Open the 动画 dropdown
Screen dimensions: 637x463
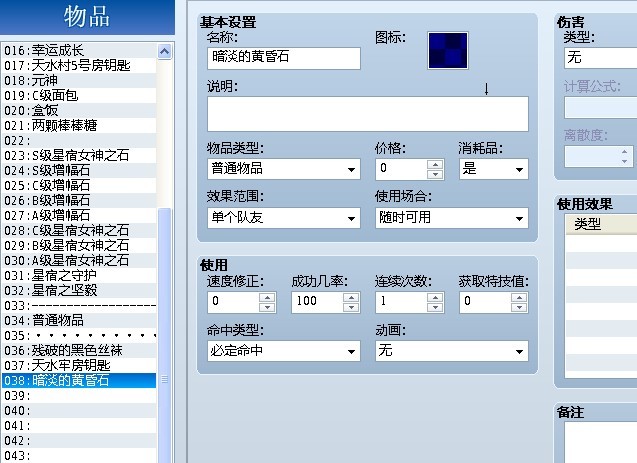pyautogui.click(x=451, y=351)
